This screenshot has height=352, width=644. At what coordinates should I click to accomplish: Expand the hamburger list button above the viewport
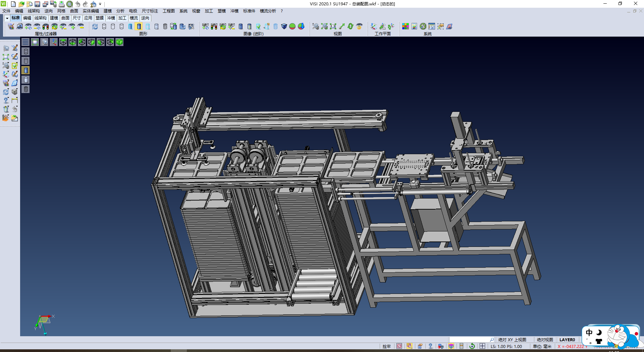[25, 42]
